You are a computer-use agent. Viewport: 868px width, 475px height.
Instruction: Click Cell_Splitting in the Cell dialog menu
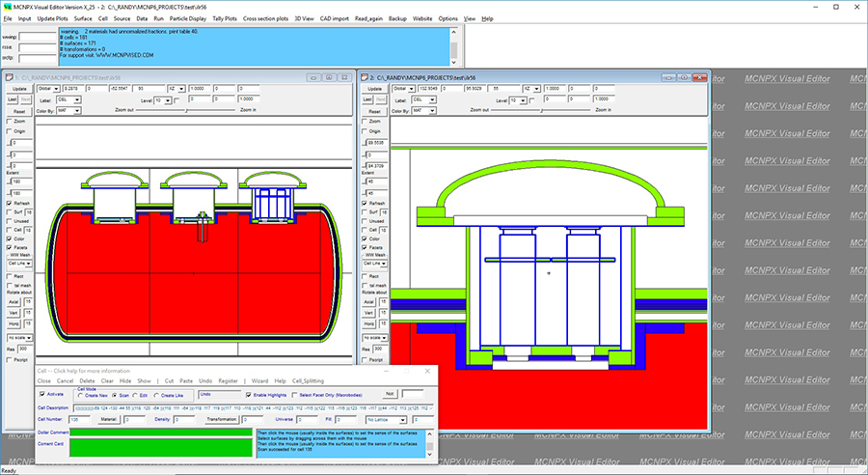[x=308, y=380]
